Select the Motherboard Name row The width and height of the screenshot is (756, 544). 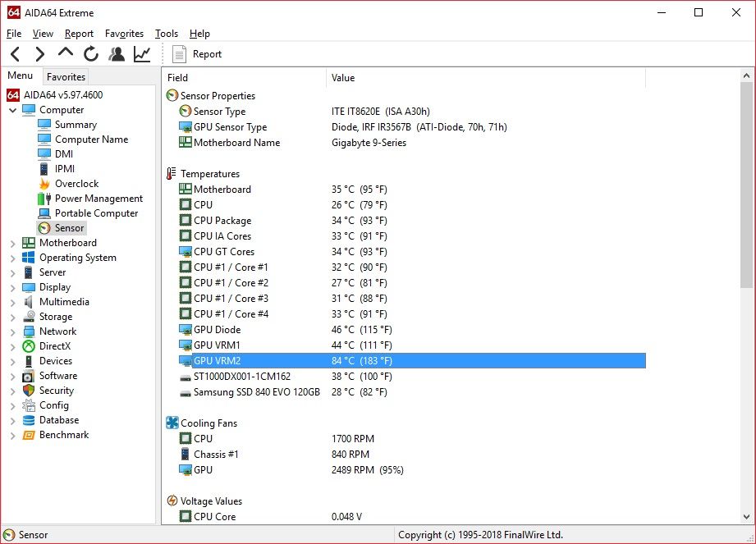click(412, 143)
